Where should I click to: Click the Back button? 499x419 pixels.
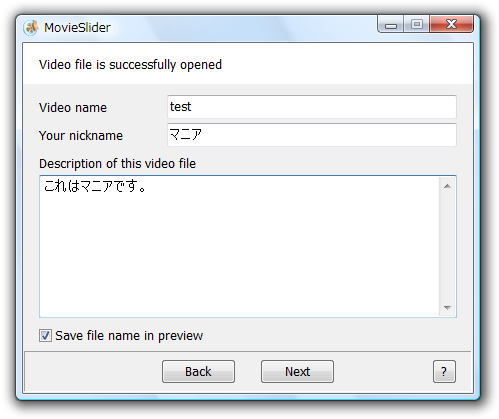tap(198, 371)
